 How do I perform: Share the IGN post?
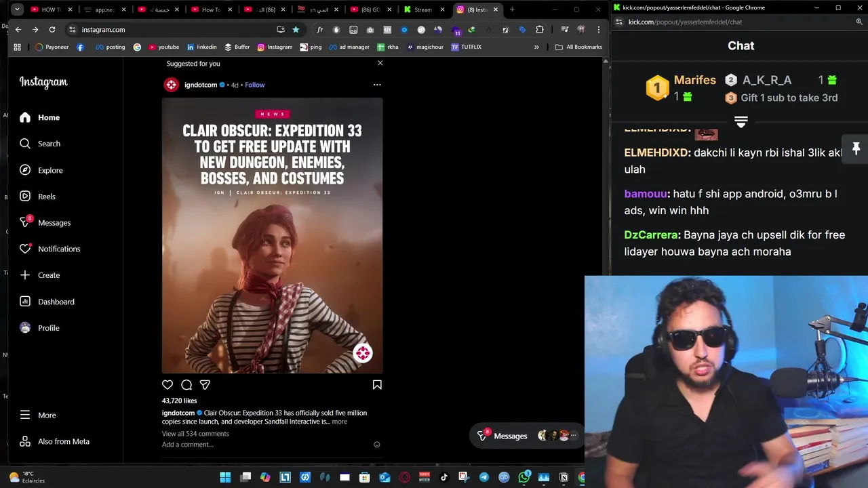[205, 385]
